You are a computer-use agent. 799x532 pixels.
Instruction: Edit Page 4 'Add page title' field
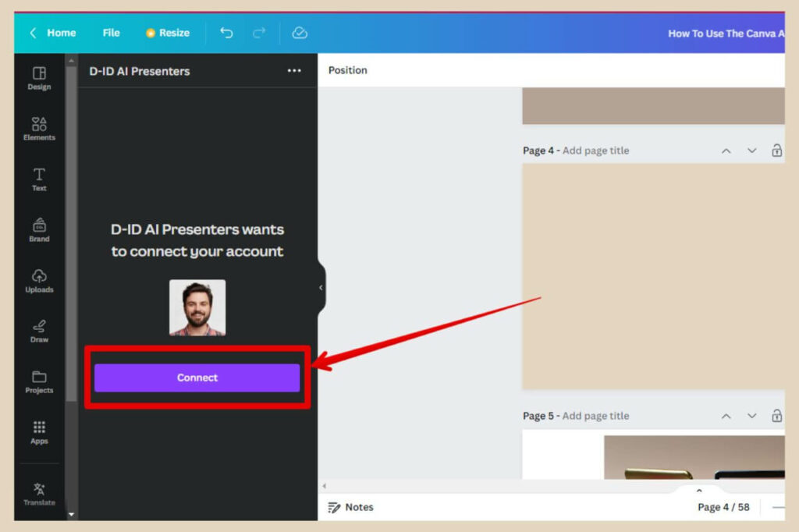595,151
